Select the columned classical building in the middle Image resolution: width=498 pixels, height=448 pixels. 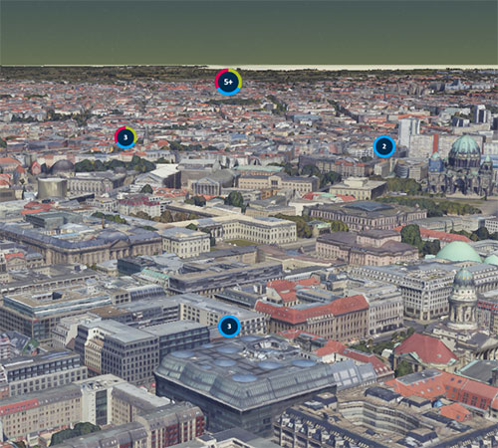(206, 187)
